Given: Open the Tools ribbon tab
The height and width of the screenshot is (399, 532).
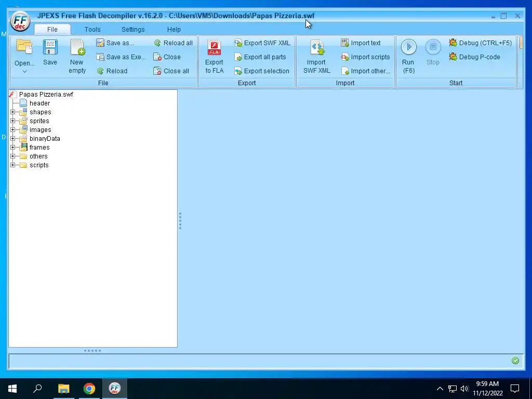Looking at the screenshot, I should click(x=92, y=30).
